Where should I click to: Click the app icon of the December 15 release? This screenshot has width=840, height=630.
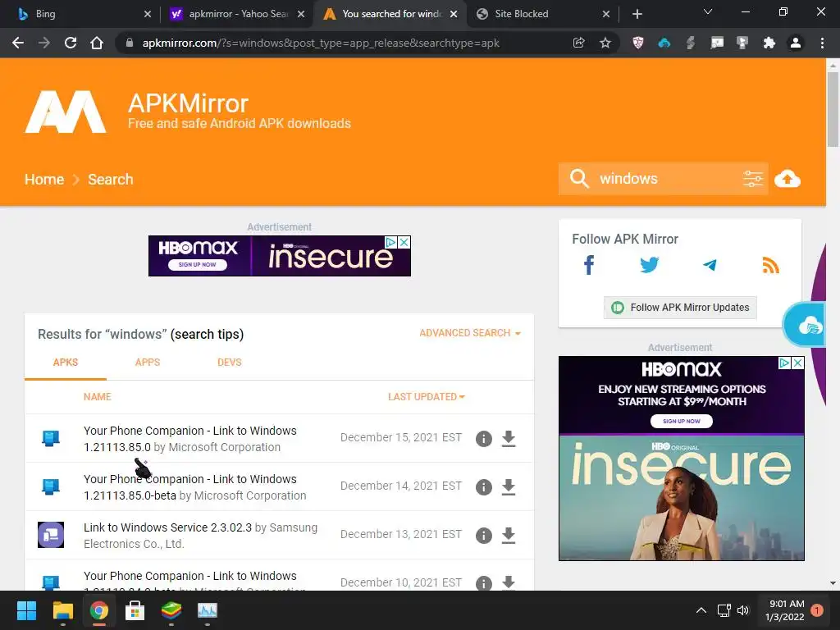(x=51, y=438)
